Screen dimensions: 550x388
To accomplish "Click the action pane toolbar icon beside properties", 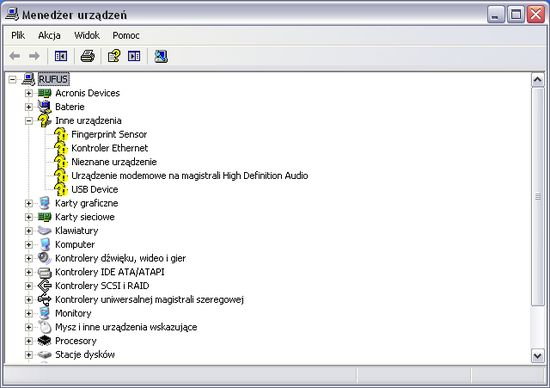I will click(x=134, y=56).
